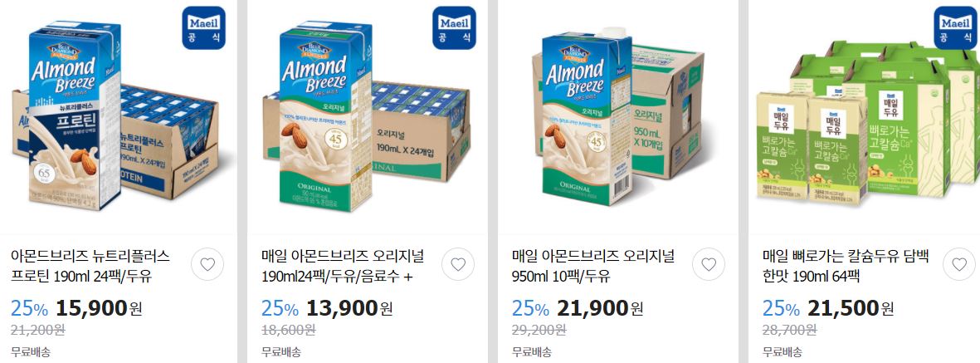Toggle wishlist heart for Original 190ml 24-pack
This screenshot has width=980, height=363.
click(x=458, y=264)
